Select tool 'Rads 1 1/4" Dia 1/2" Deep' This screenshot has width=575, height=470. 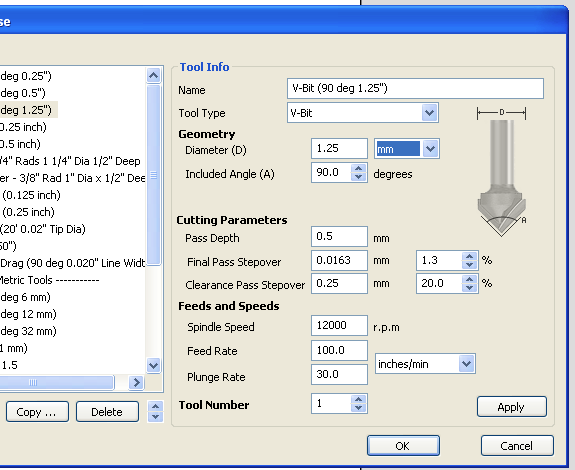tap(70, 161)
